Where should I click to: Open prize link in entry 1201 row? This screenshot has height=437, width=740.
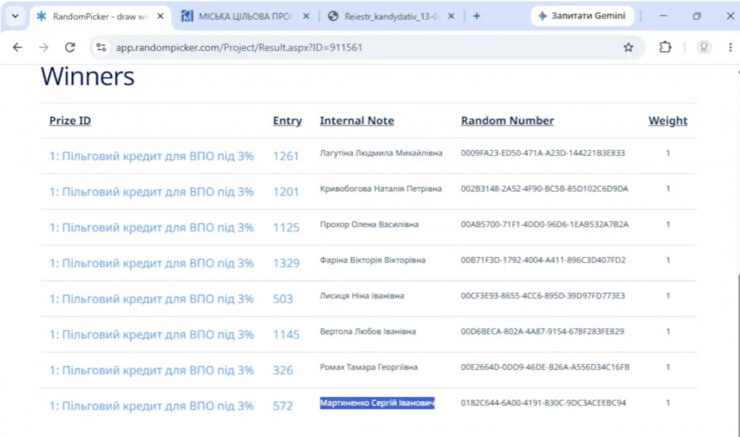(x=151, y=192)
